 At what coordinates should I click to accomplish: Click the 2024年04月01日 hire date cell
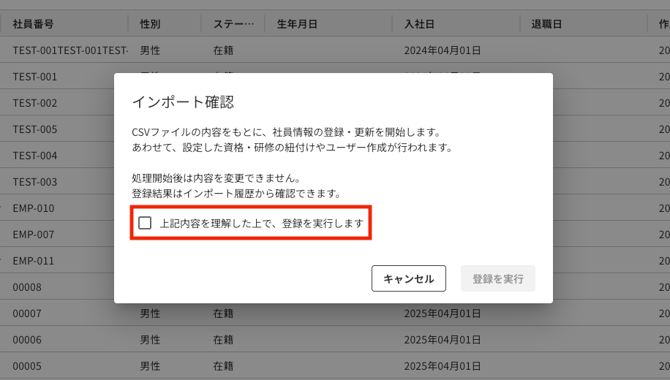[442, 50]
